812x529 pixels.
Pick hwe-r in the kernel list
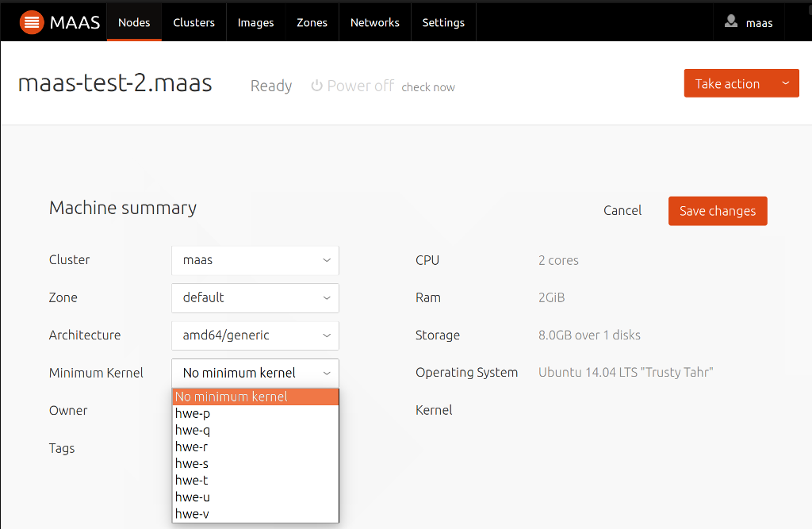[255, 447]
